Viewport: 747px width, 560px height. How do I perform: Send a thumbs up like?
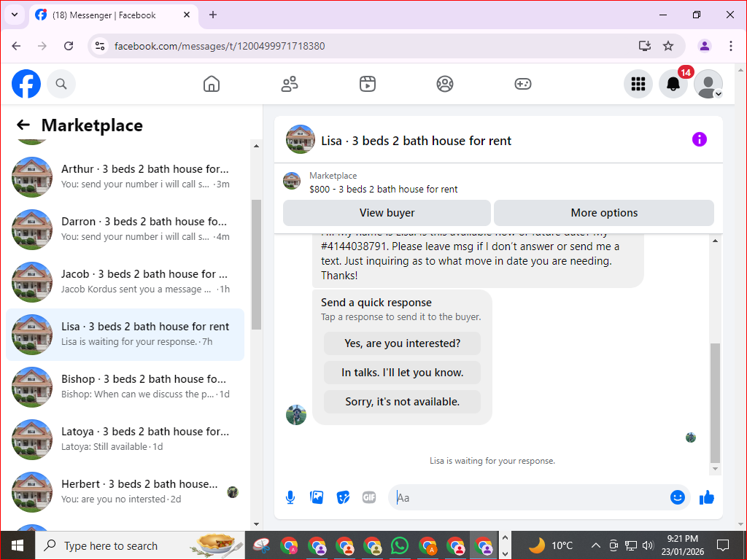(x=706, y=497)
